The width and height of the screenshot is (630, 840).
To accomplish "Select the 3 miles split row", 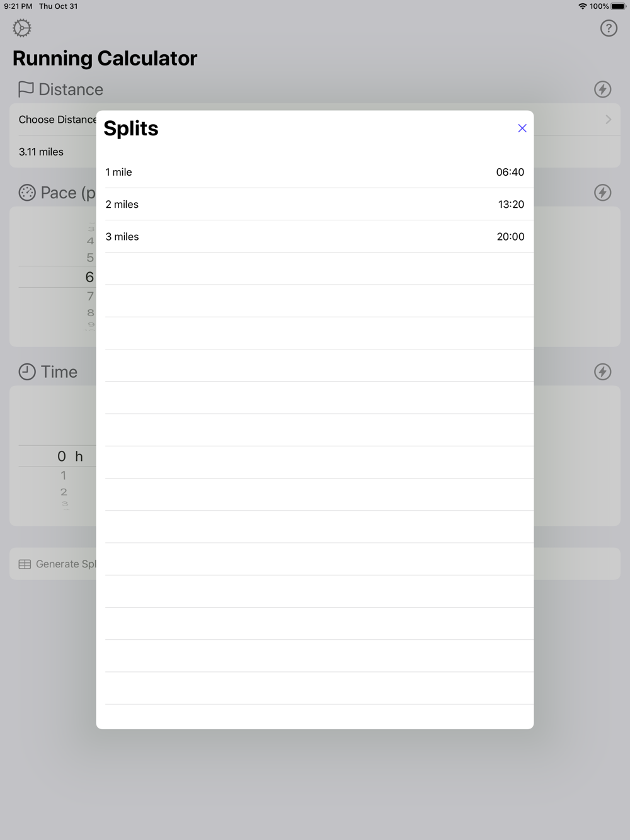I will [x=315, y=236].
